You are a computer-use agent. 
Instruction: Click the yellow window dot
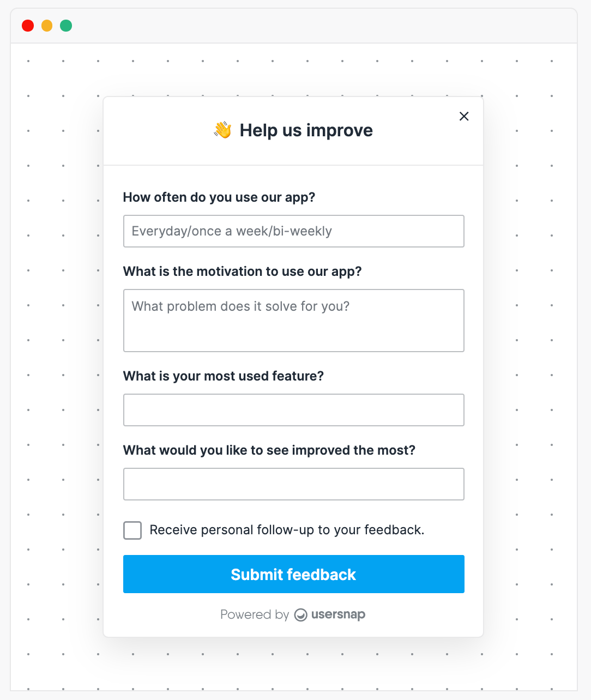[47, 26]
